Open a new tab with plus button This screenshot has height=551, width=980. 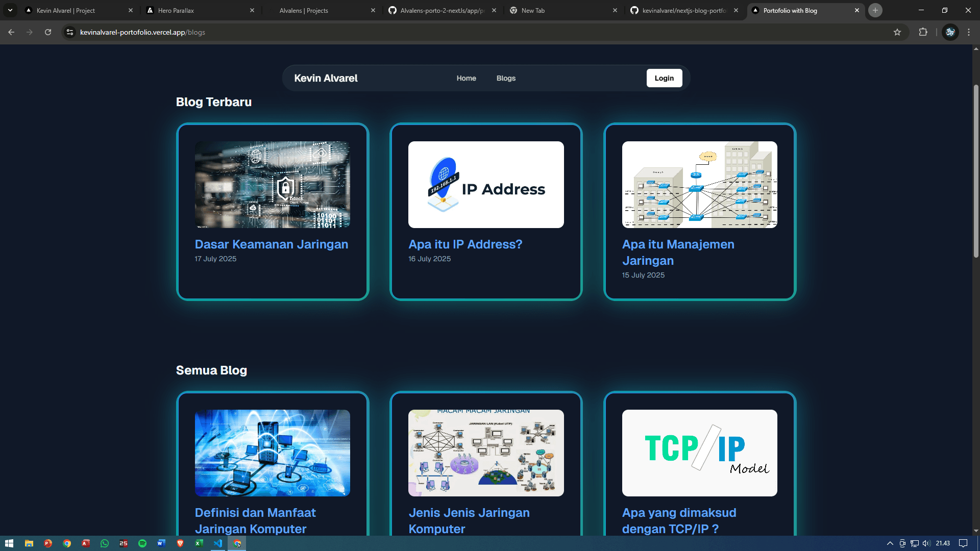pyautogui.click(x=875, y=10)
